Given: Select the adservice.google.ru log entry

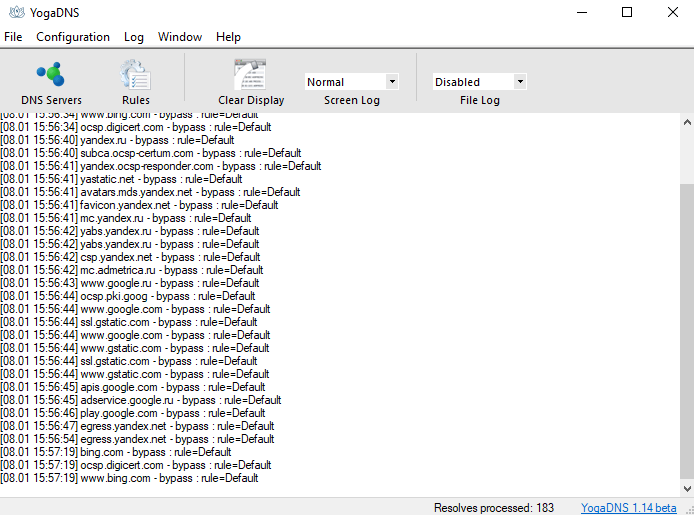Looking at the screenshot, I should pyautogui.click(x=141, y=400).
